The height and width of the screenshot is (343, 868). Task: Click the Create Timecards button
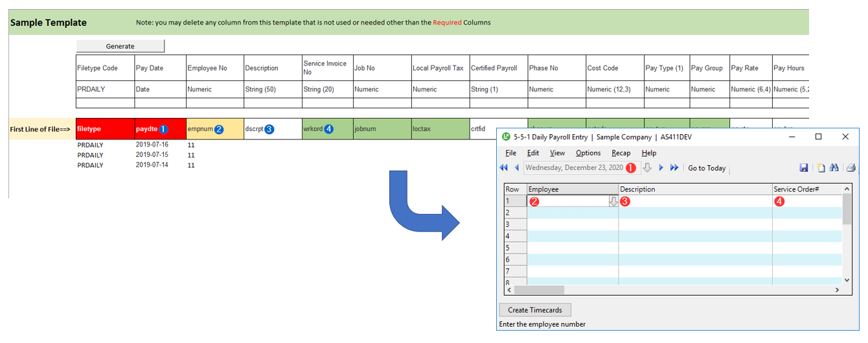[x=535, y=310]
